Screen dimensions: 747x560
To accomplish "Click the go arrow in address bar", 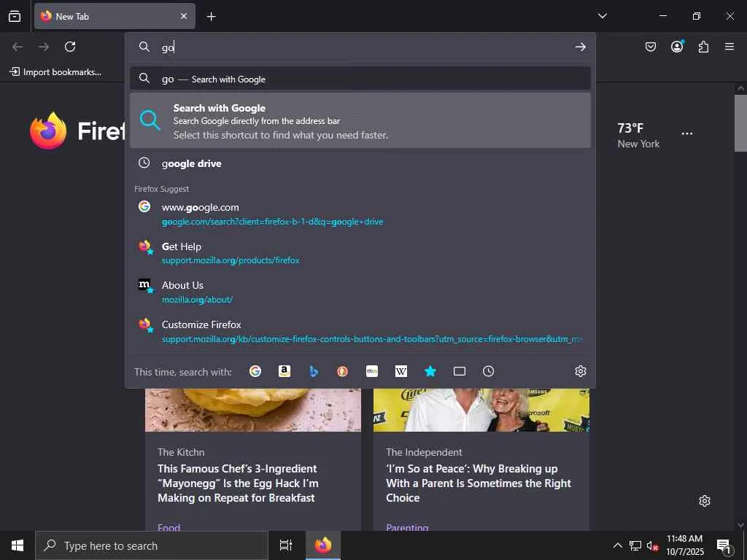I will point(580,47).
